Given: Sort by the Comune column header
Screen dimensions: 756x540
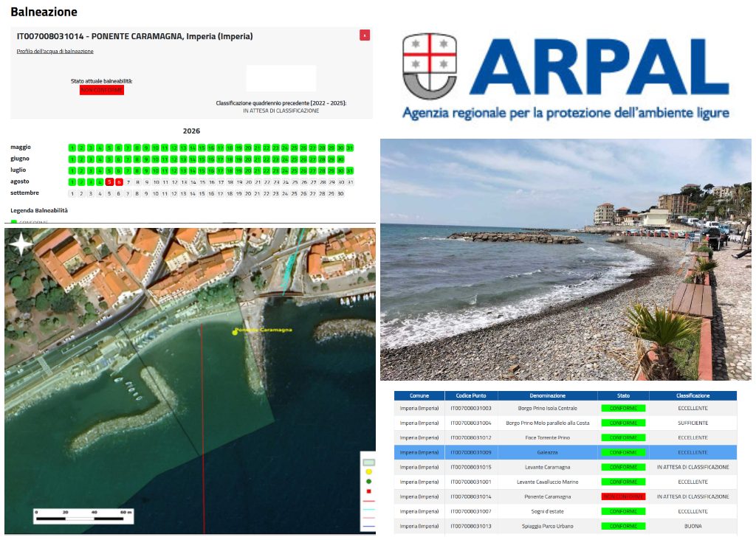Looking at the screenshot, I should (x=419, y=395).
